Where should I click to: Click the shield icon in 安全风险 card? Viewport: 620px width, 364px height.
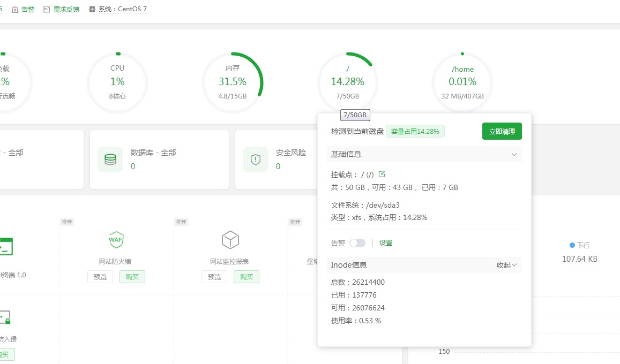(256, 160)
